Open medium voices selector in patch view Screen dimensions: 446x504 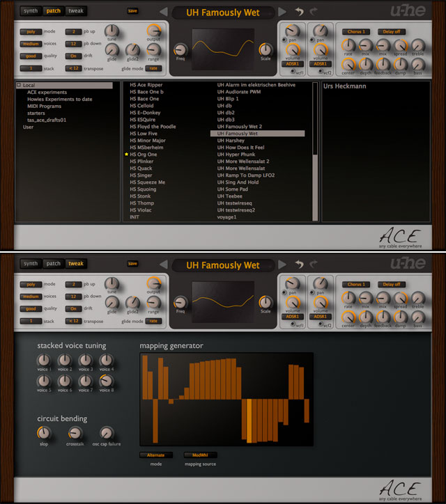[x=31, y=44]
